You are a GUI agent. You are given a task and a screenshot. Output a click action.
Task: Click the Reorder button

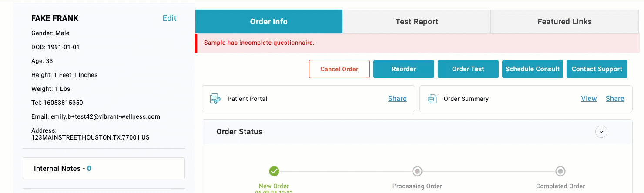[x=404, y=69]
